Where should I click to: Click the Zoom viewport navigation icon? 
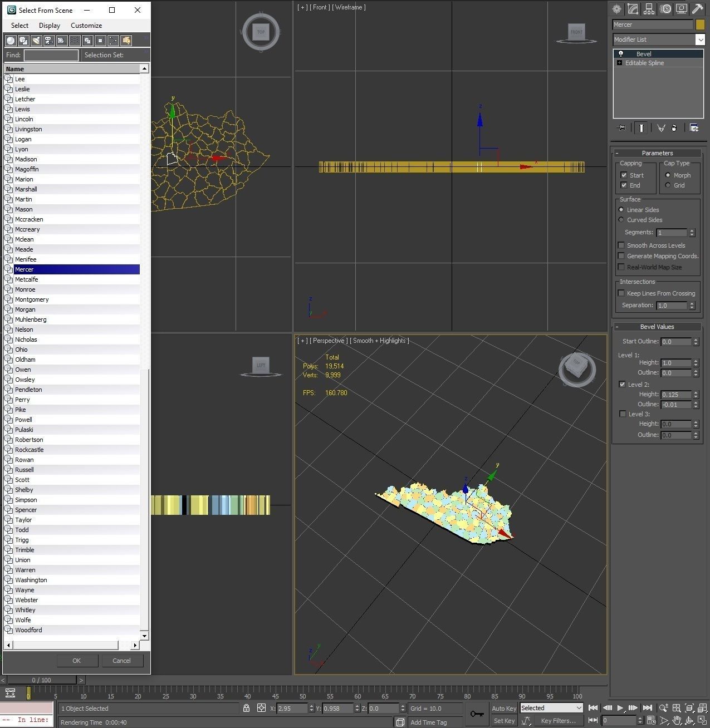(x=663, y=708)
